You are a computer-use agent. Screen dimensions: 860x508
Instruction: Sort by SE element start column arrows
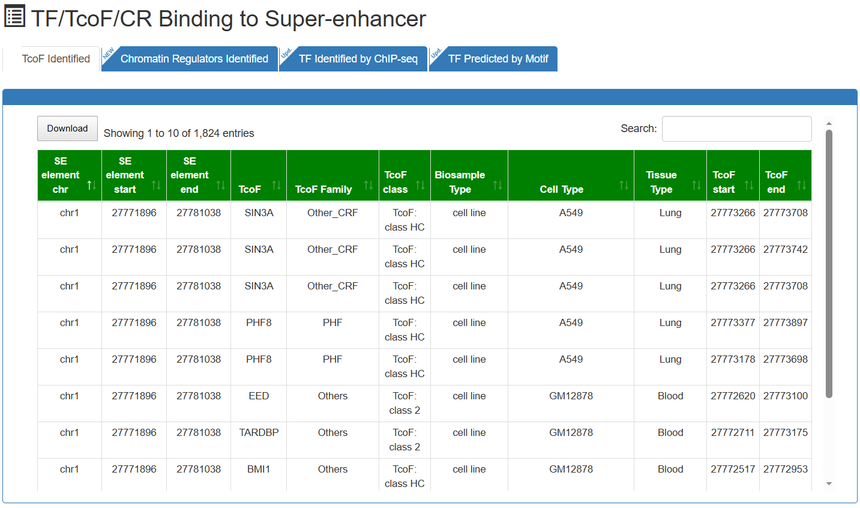(x=156, y=185)
